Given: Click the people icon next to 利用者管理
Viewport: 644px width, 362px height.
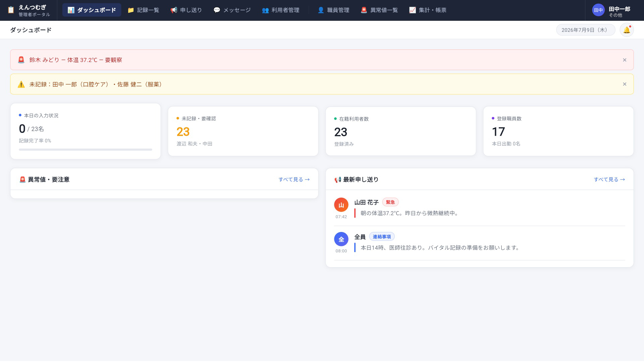Looking at the screenshot, I should (265, 10).
